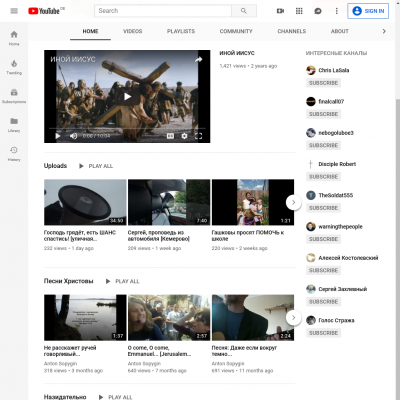
Task: Open the messages chat bubble icon
Action: (x=318, y=11)
